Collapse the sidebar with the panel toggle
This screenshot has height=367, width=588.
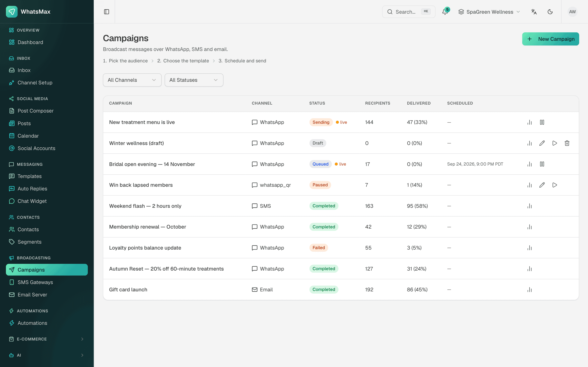(106, 12)
